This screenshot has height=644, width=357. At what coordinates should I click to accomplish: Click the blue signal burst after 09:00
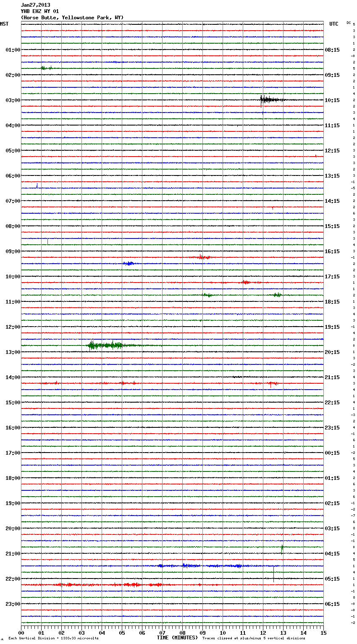(129, 264)
